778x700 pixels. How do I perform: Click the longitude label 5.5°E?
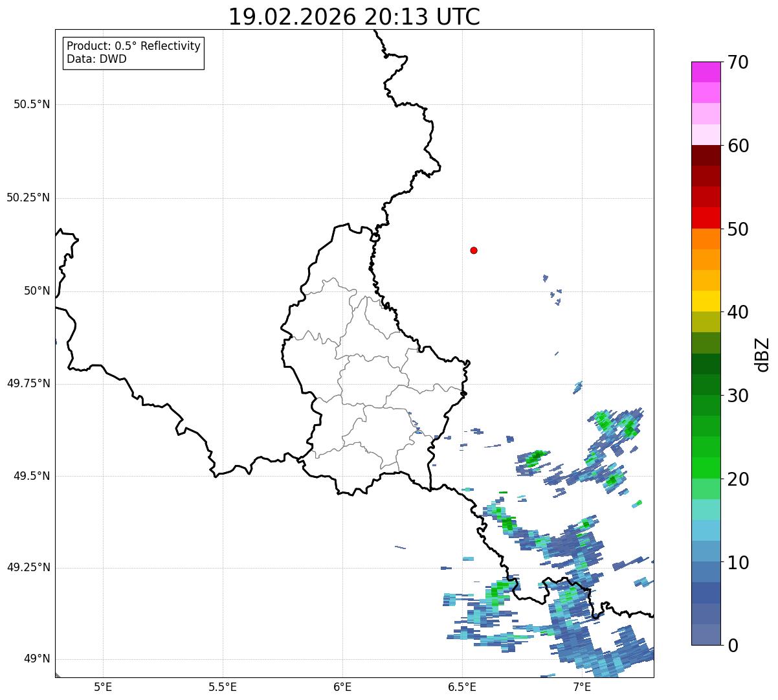tap(223, 686)
